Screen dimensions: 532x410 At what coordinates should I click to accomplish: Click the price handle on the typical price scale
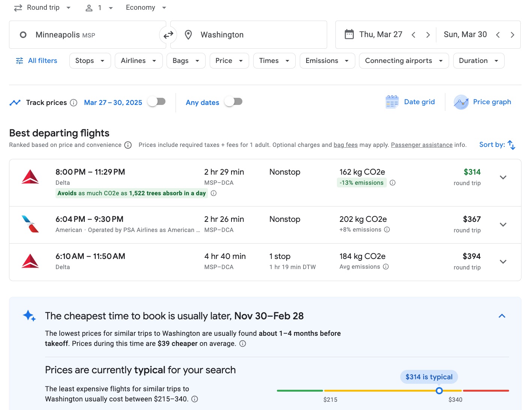click(x=439, y=391)
